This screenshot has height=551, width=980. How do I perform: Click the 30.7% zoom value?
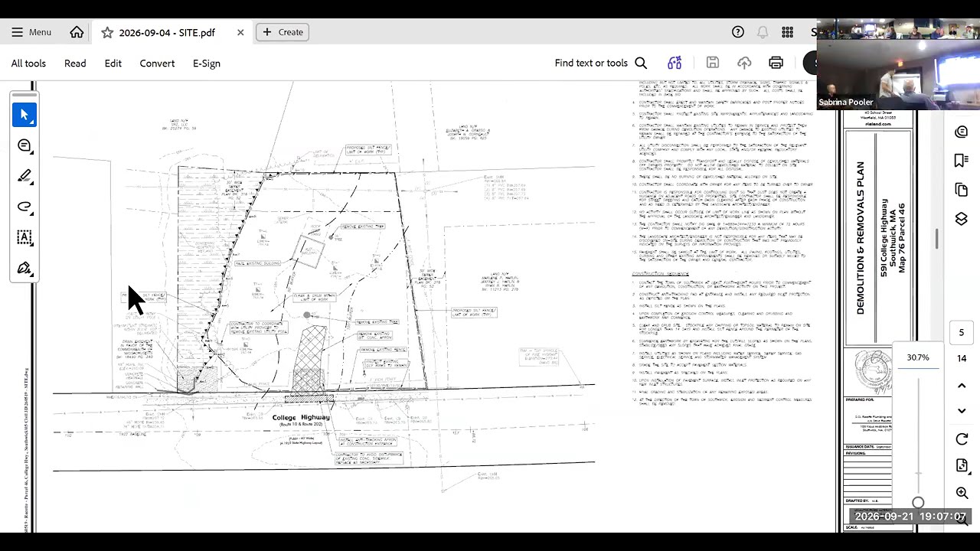tap(918, 357)
